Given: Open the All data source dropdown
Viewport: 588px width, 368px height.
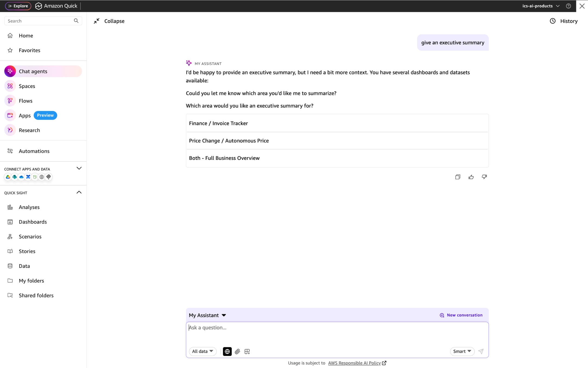Looking at the screenshot, I should [203, 351].
